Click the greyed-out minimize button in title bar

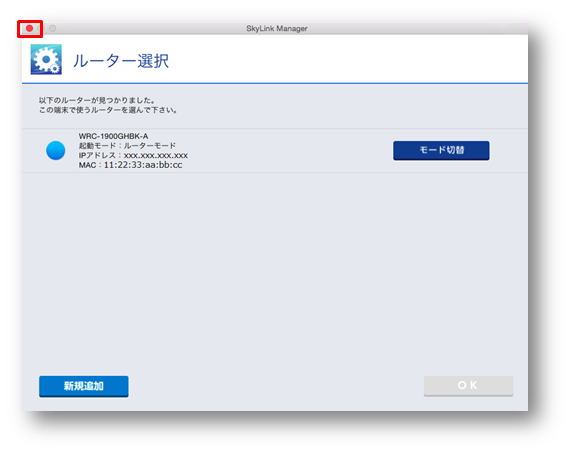click(x=53, y=28)
